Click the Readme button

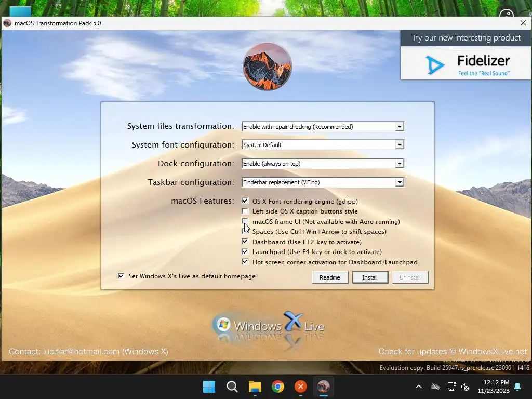pyautogui.click(x=330, y=277)
